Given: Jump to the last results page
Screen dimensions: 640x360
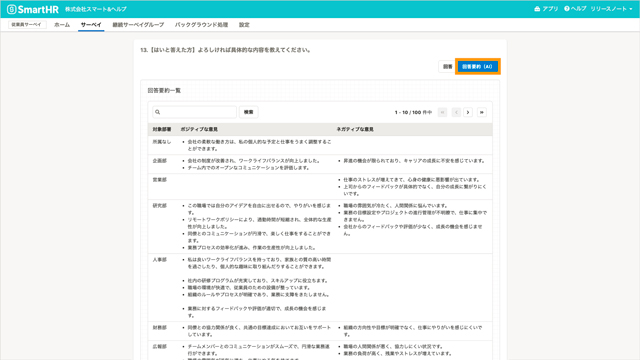Looking at the screenshot, I should pos(482,112).
